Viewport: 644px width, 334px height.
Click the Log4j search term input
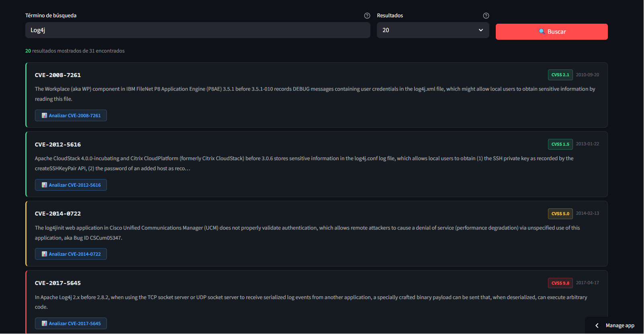pyautogui.click(x=198, y=30)
